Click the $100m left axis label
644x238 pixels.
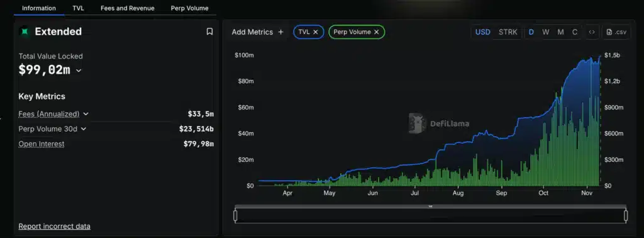click(244, 55)
